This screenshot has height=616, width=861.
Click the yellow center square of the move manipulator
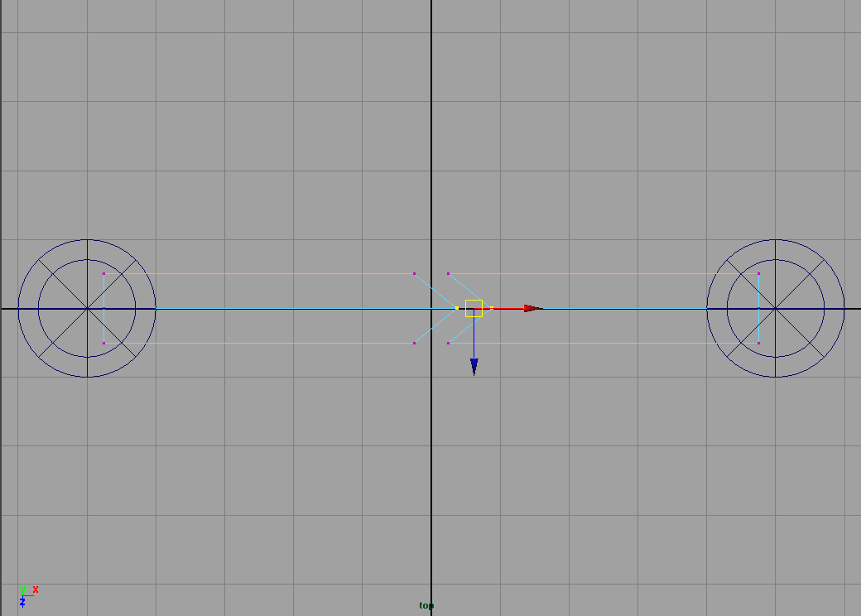[x=474, y=308]
